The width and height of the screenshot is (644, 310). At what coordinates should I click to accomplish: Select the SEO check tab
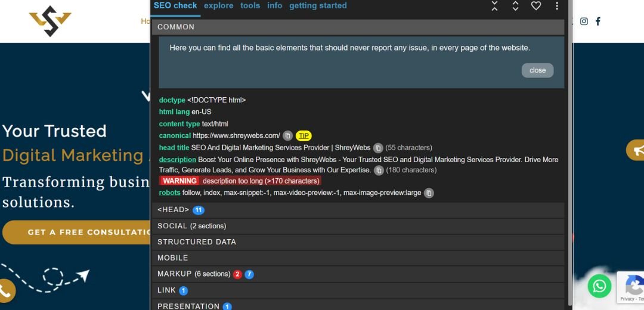click(x=175, y=6)
